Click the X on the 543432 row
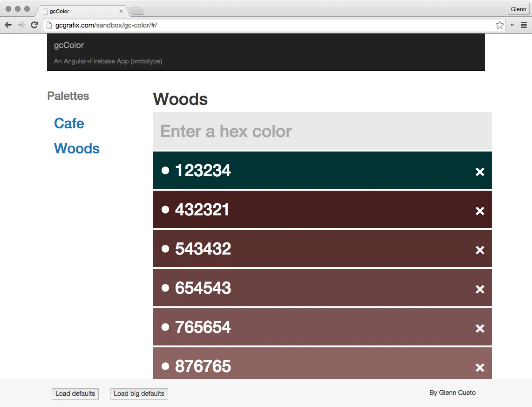532x407 pixels. pos(480,250)
